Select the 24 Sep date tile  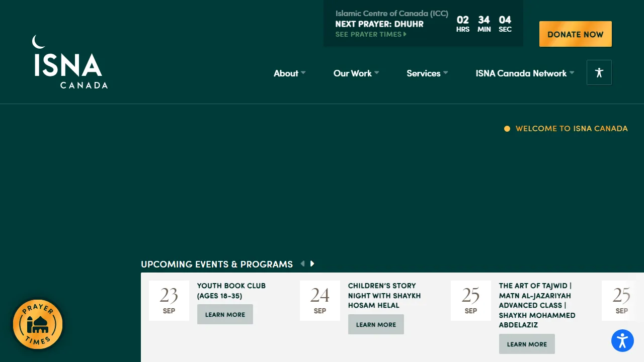coord(320,301)
